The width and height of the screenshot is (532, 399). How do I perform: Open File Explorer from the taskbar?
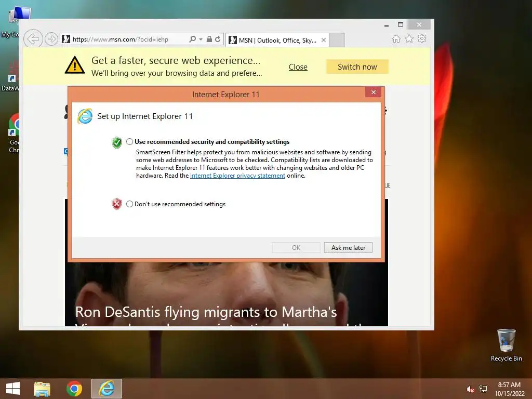pyautogui.click(x=42, y=389)
